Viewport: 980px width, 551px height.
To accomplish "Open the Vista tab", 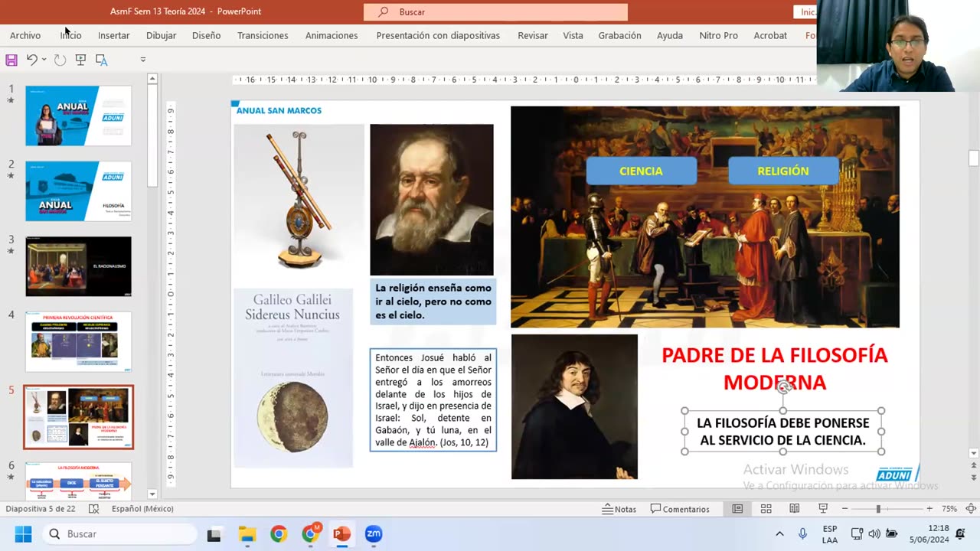I will [x=573, y=35].
